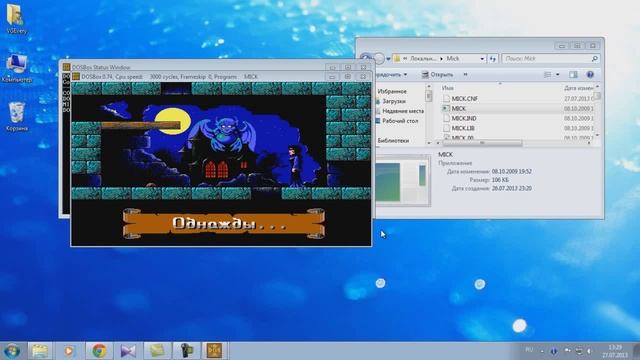The height and width of the screenshot is (360, 640).
Task: Toggle the preview pane button
Action: click(573, 75)
